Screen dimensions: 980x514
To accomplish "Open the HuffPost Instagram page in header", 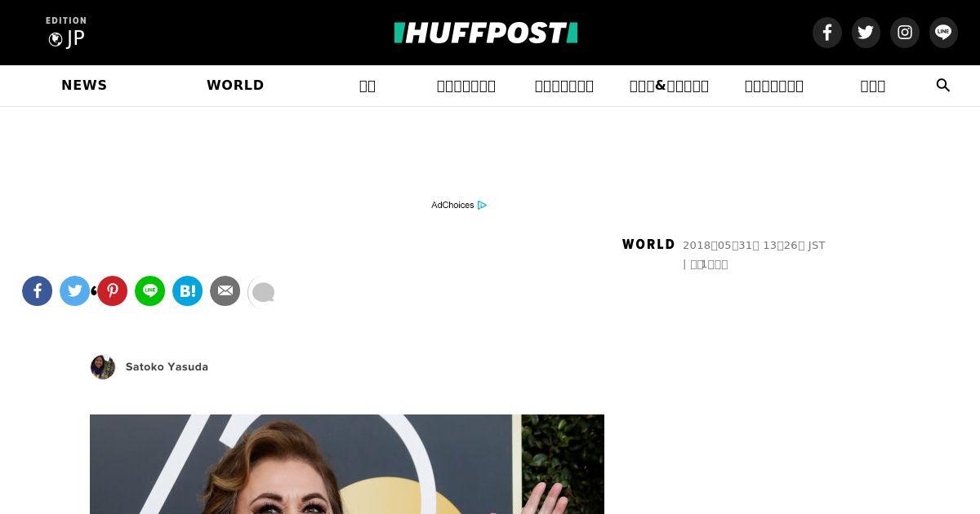I will point(905,33).
